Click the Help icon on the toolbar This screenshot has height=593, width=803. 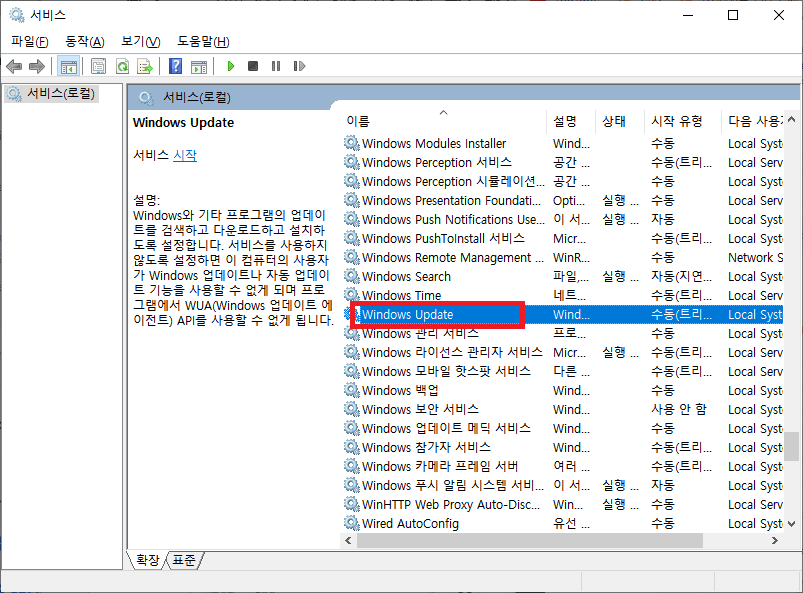pos(174,66)
